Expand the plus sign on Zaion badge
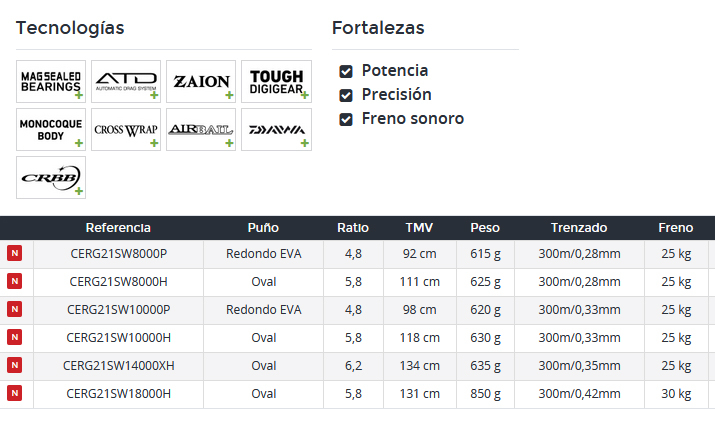 coord(229,95)
